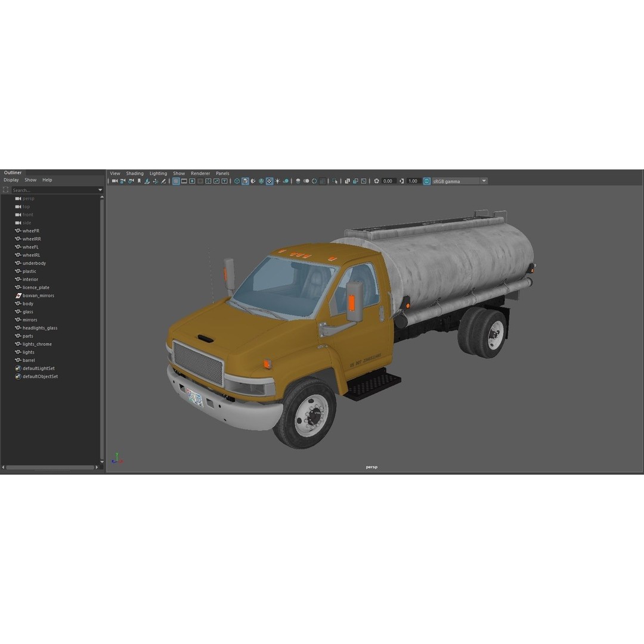The height and width of the screenshot is (644, 644).
Task: Open the Outliner search filter dropdown
Action: tap(100, 190)
